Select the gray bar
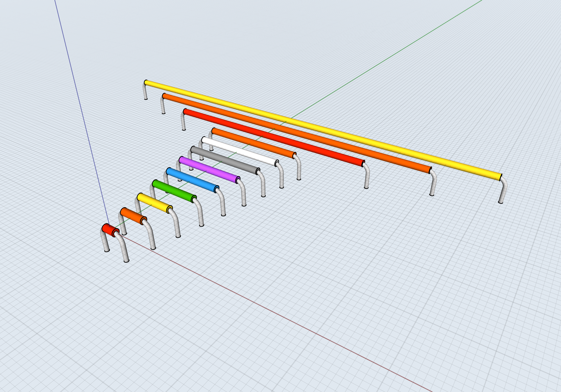Viewport: 561px width, 392px height. point(225,160)
